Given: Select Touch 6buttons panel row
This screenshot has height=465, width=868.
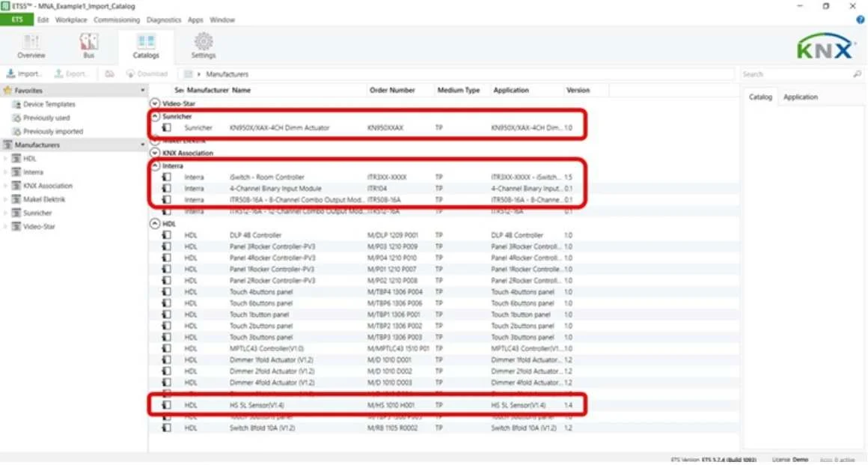Looking at the screenshot, I should (444, 303).
